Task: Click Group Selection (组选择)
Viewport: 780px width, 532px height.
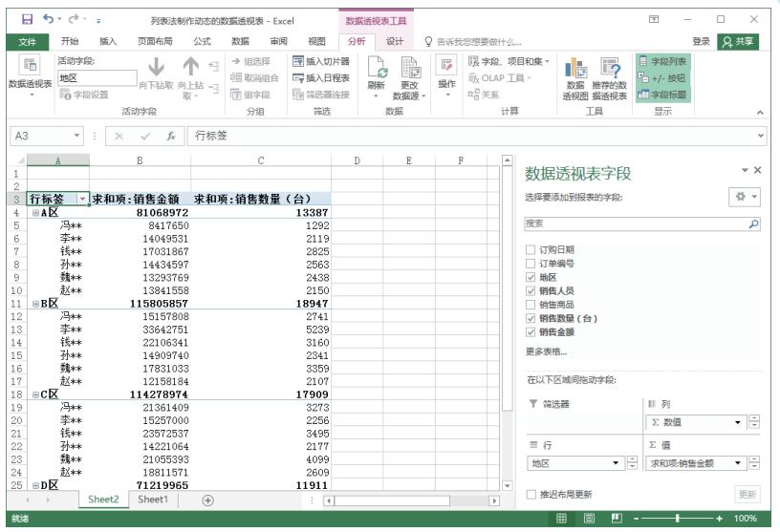Action: (251, 61)
